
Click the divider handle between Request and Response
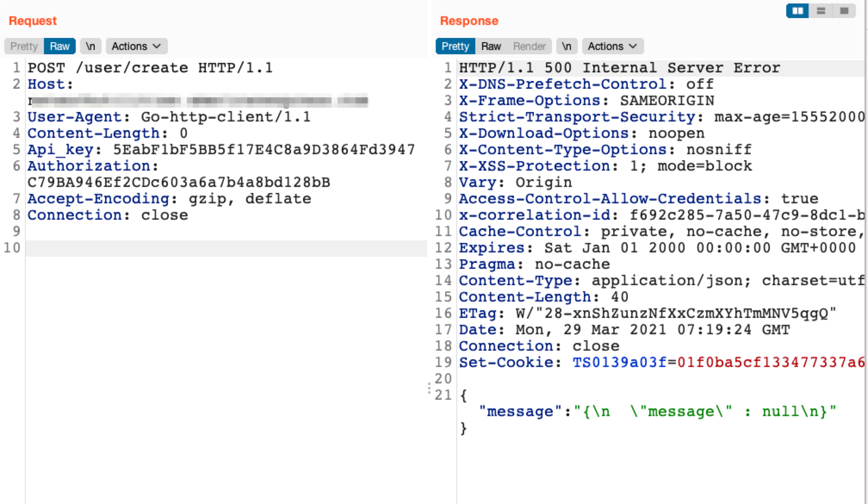point(429,388)
